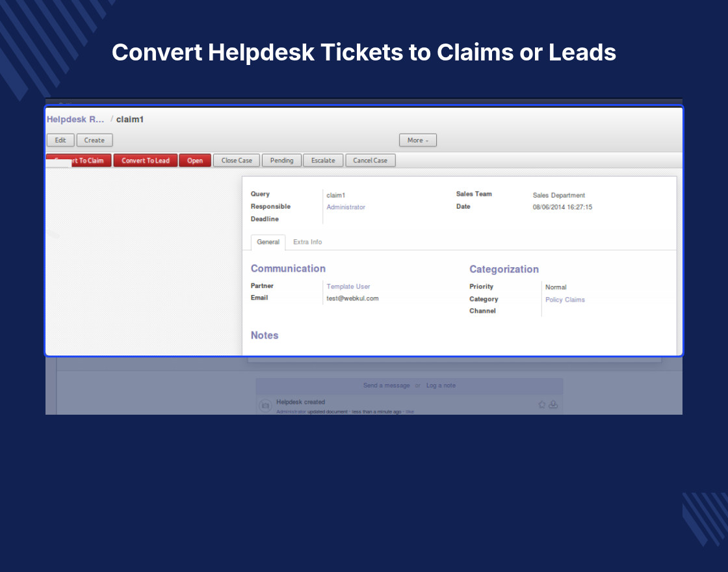728x572 pixels.
Task: Click the Cancel Case button
Action: point(370,161)
